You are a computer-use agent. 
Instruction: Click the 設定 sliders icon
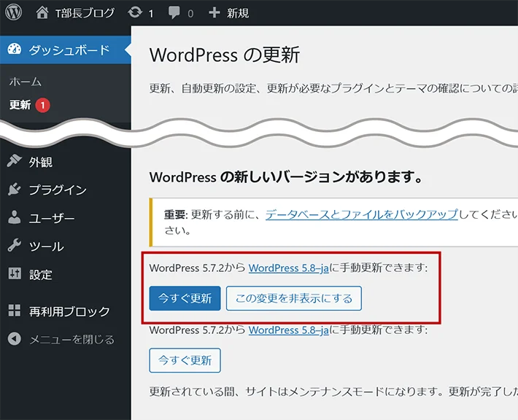15,273
